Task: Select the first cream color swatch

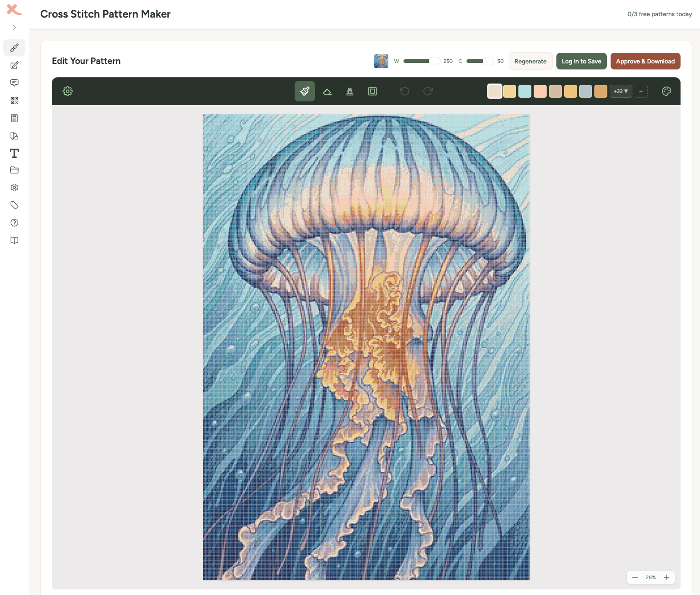Action: [494, 91]
